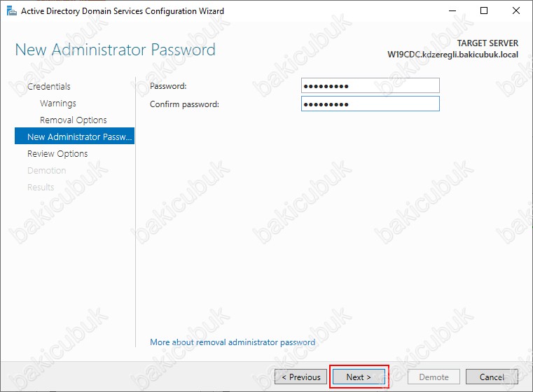533x392 pixels.
Task: Focus the Confirm password input field
Action: click(x=370, y=104)
